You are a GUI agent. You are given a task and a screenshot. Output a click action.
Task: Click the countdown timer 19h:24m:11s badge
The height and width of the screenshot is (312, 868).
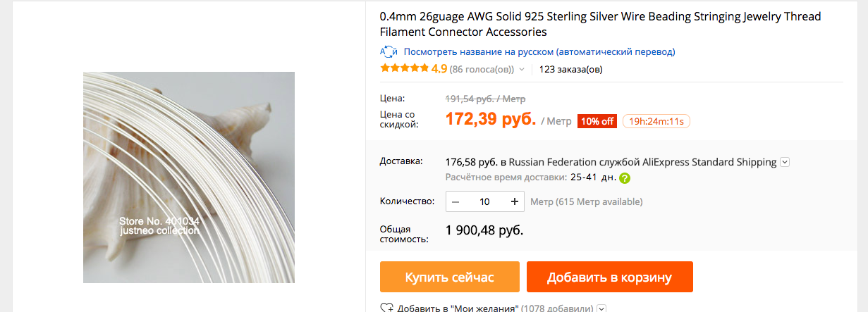656,121
